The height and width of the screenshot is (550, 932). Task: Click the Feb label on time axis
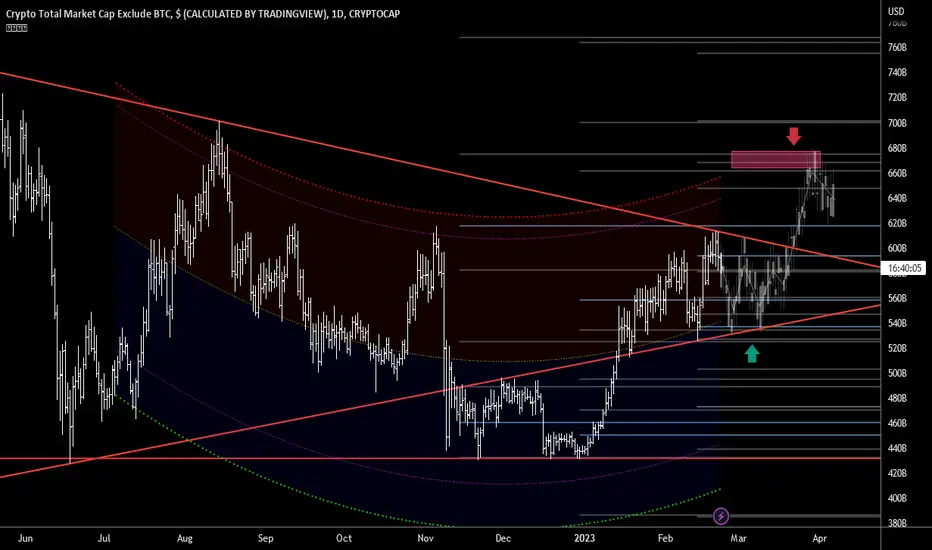(x=665, y=538)
